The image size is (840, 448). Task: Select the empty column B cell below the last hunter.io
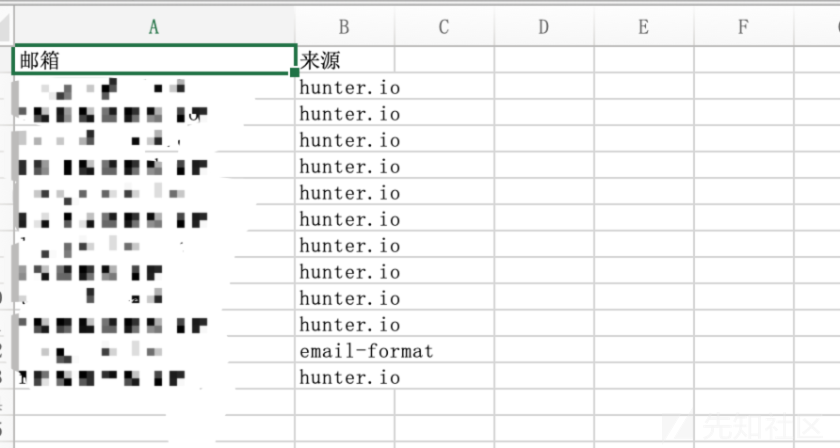pos(344,402)
